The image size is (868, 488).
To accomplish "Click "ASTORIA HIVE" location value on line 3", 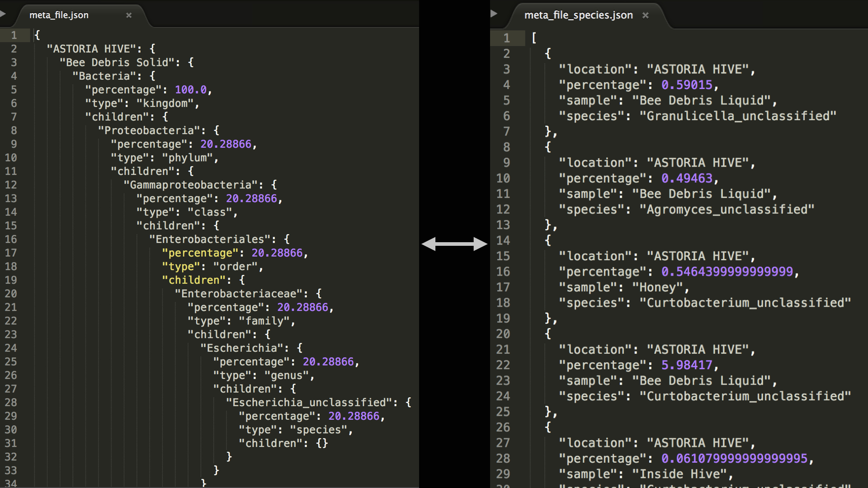I will (x=698, y=69).
